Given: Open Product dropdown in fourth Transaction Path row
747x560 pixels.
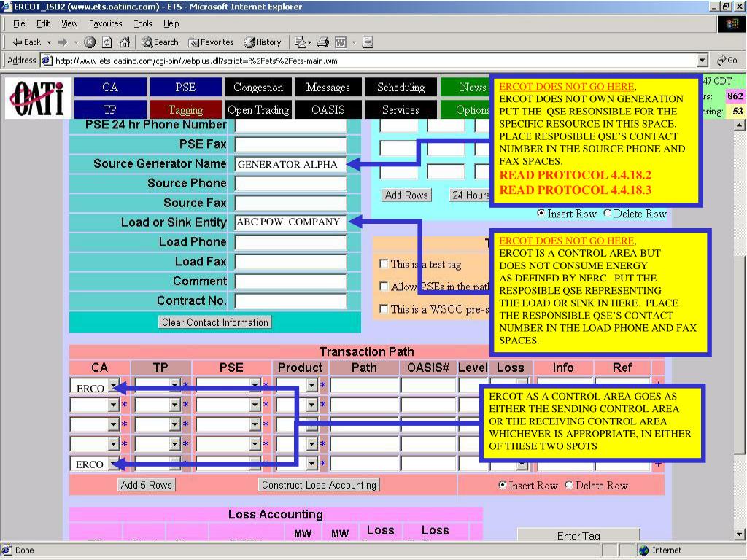Looking at the screenshot, I should [x=311, y=444].
